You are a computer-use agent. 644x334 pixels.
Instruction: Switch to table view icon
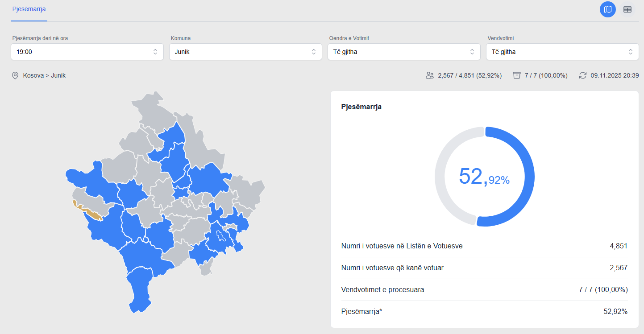[627, 9]
